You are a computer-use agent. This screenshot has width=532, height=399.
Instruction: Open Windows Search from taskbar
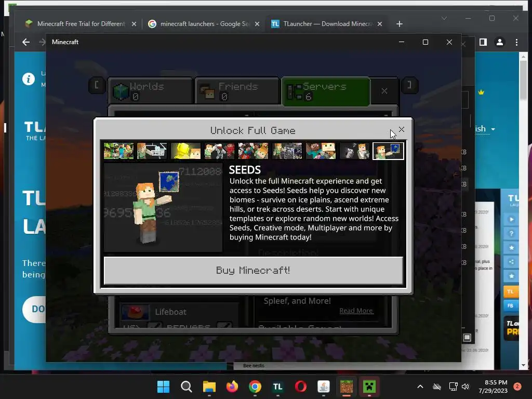coord(187,387)
